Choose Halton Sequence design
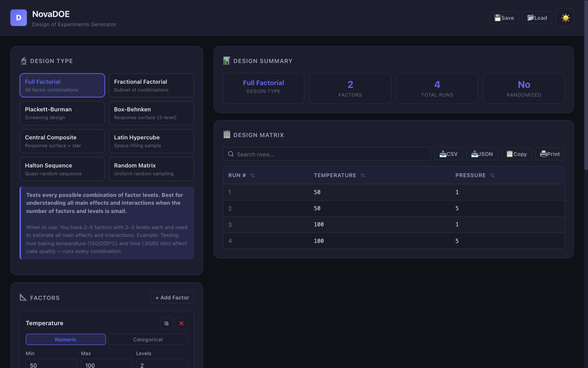This screenshot has width=588, height=368. click(x=62, y=169)
